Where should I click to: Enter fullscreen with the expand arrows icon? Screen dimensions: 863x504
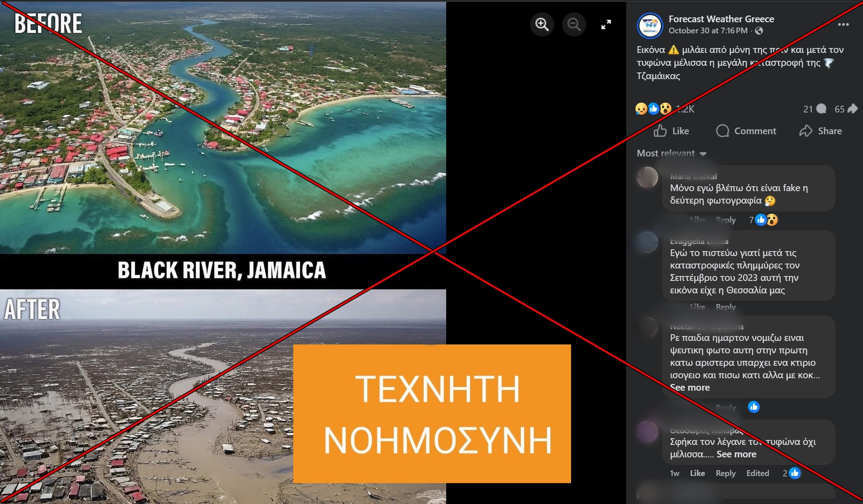(606, 24)
